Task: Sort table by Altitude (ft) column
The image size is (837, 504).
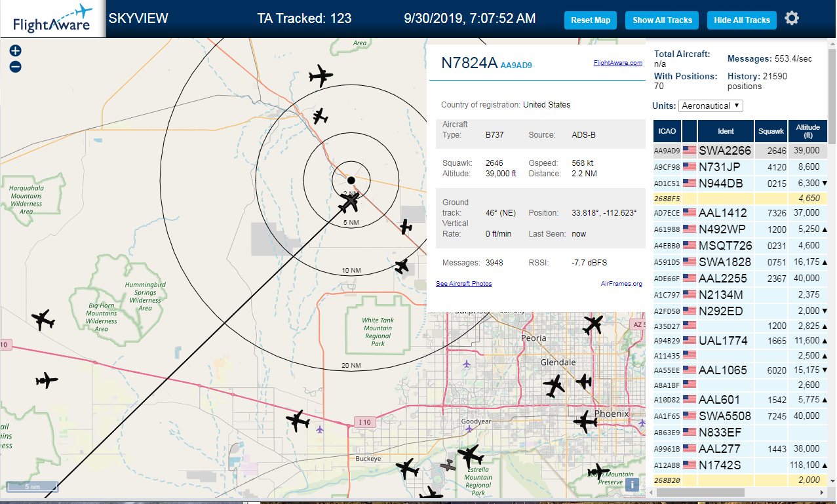Action: (808, 131)
